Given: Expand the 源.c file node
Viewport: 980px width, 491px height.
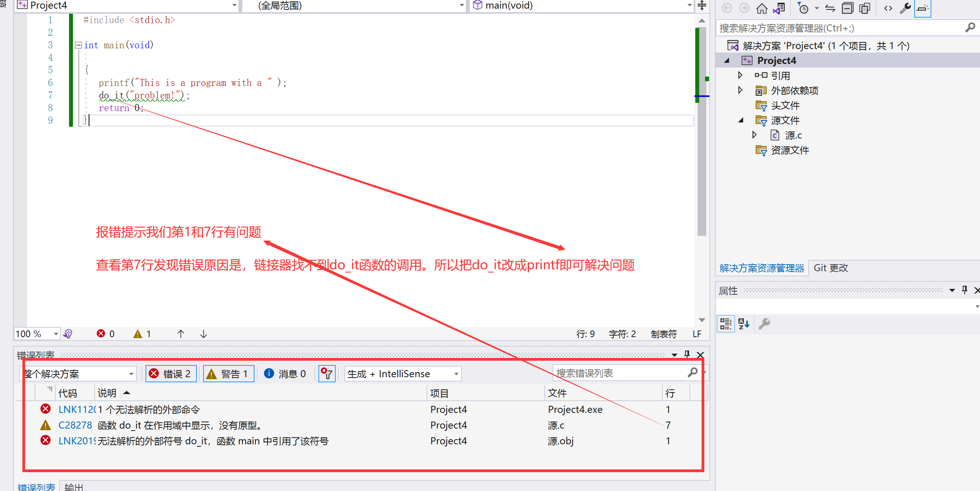Looking at the screenshot, I should [x=754, y=135].
